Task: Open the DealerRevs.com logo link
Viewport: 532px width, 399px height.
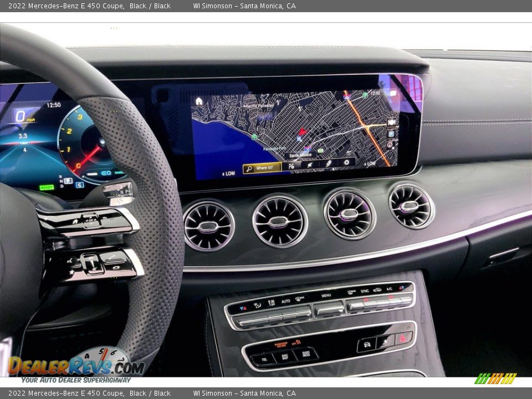Action: 76,366
